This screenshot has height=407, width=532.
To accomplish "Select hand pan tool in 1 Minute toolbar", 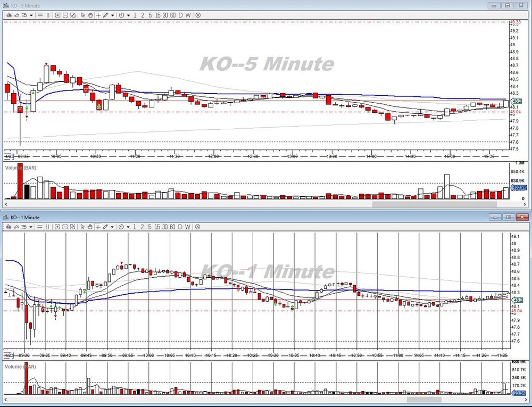I will (x=90, y=227).
